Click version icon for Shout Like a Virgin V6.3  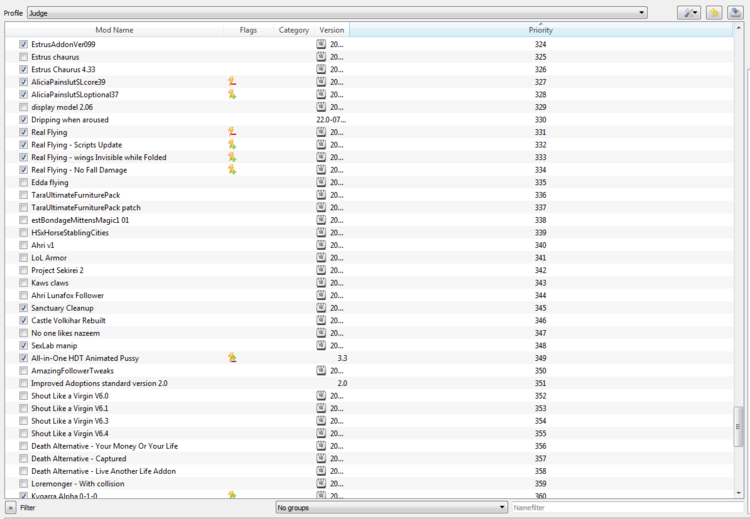(x=321, y=420)
